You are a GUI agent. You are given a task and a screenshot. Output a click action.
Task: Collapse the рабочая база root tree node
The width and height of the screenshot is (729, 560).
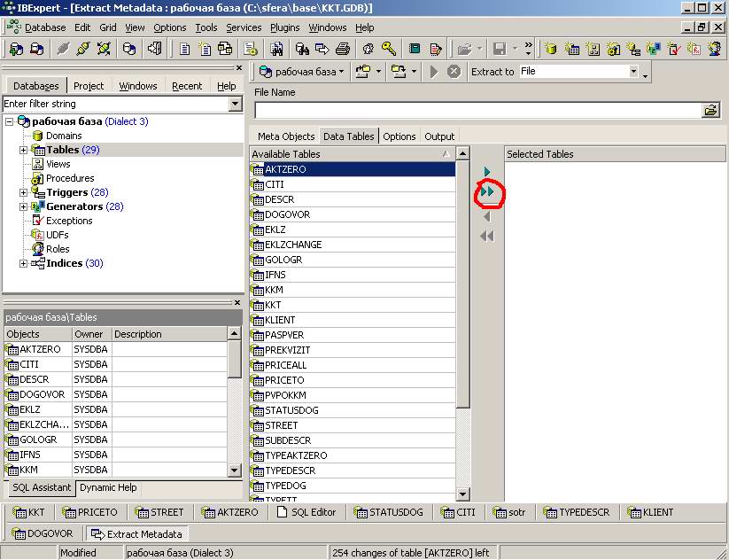click(x=9, y=122)
